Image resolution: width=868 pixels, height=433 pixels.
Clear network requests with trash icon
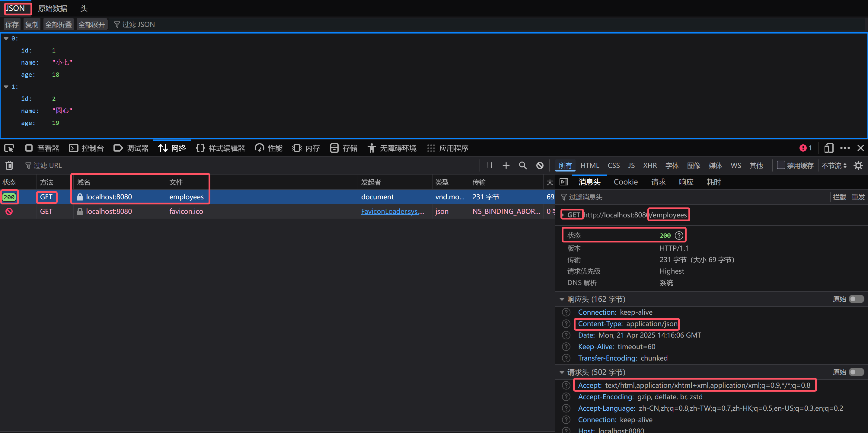point(9,165)
